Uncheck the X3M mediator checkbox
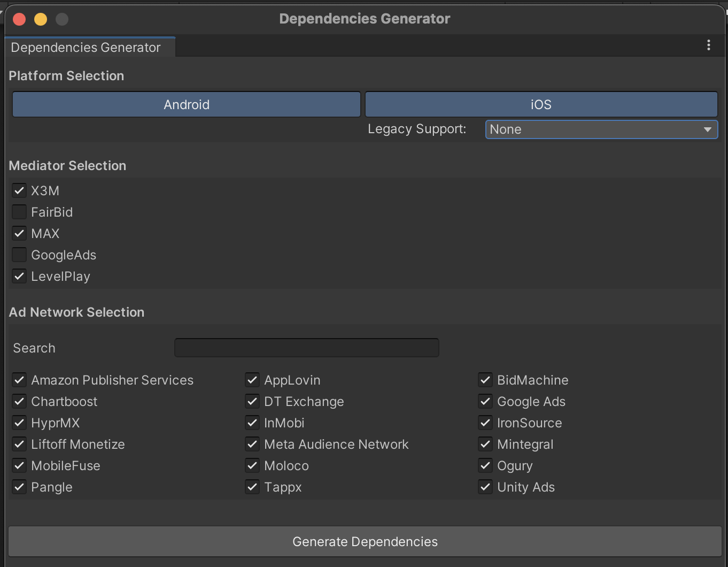The image size is (728, 567). (x=19, y=190)
